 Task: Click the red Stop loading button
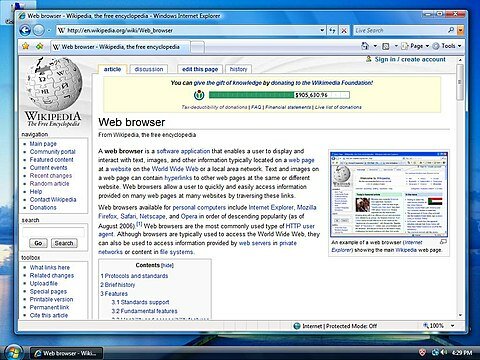344,30
